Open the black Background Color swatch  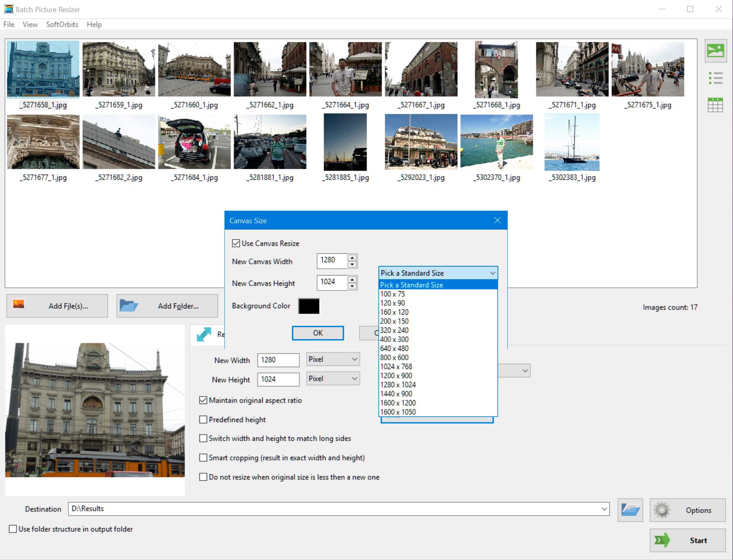[309, 306]
